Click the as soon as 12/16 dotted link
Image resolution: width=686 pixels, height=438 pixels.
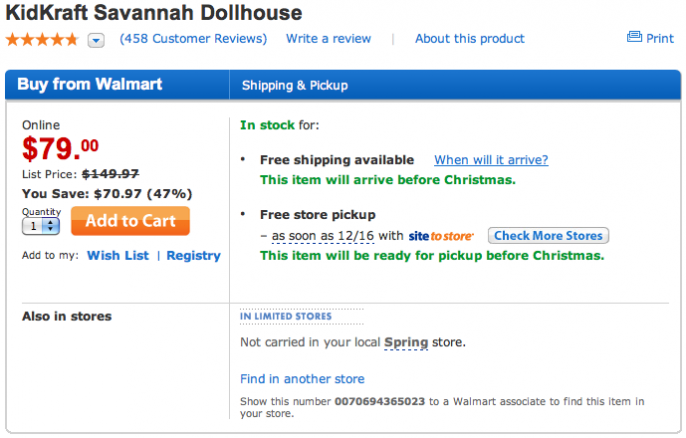click(323, 236)
